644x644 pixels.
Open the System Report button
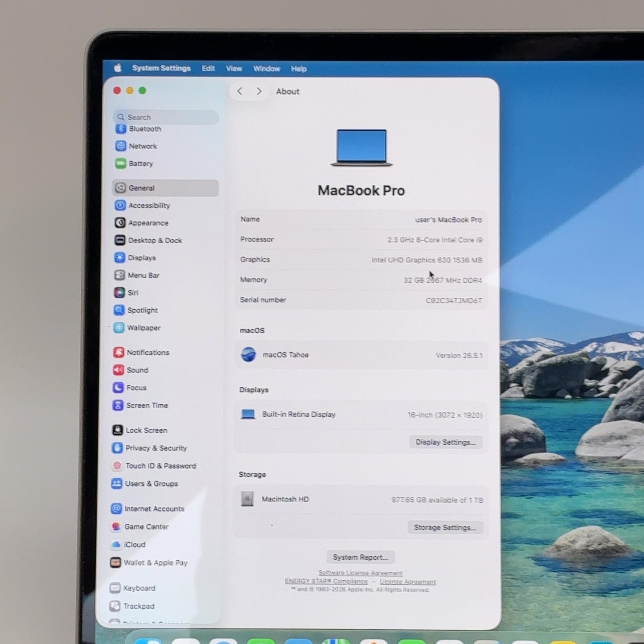[361, 558]
